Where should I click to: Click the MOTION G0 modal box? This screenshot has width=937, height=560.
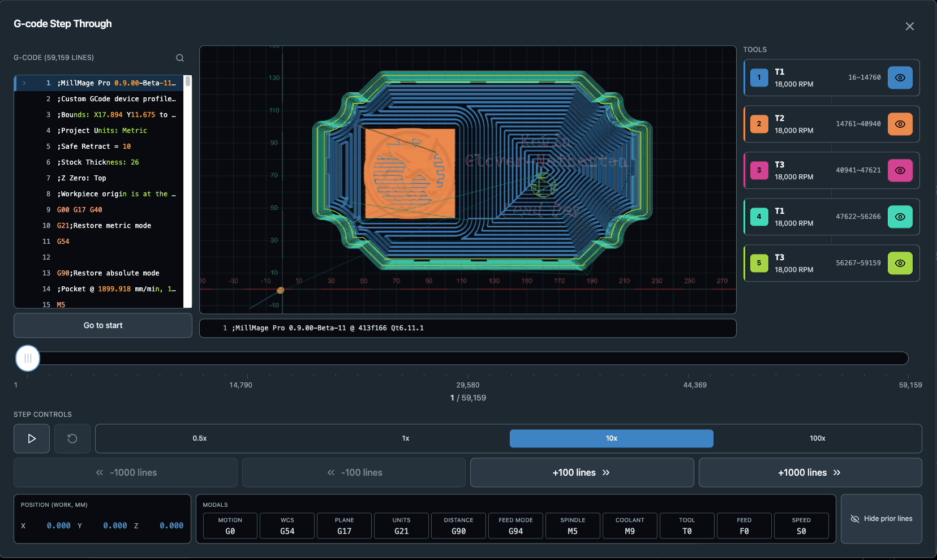(x=230, y=525)
